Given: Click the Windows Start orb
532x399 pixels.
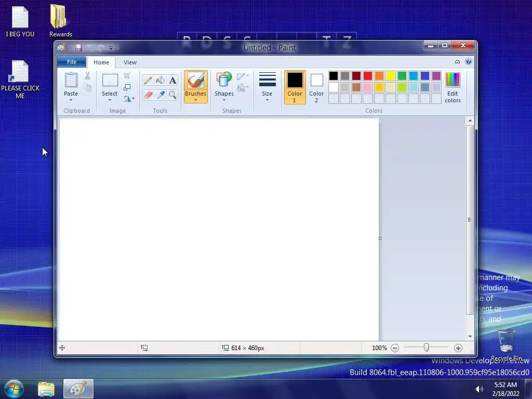Looking at the screenshot, I should [x=14, y=389].
